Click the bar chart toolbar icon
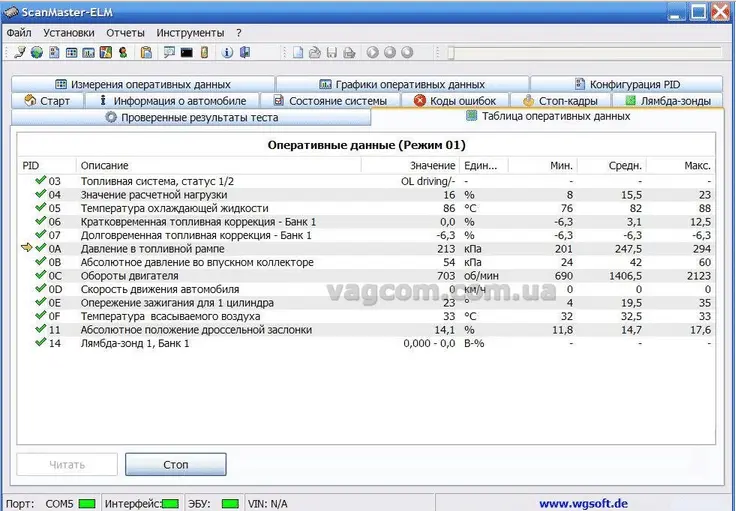 point(88,53)
